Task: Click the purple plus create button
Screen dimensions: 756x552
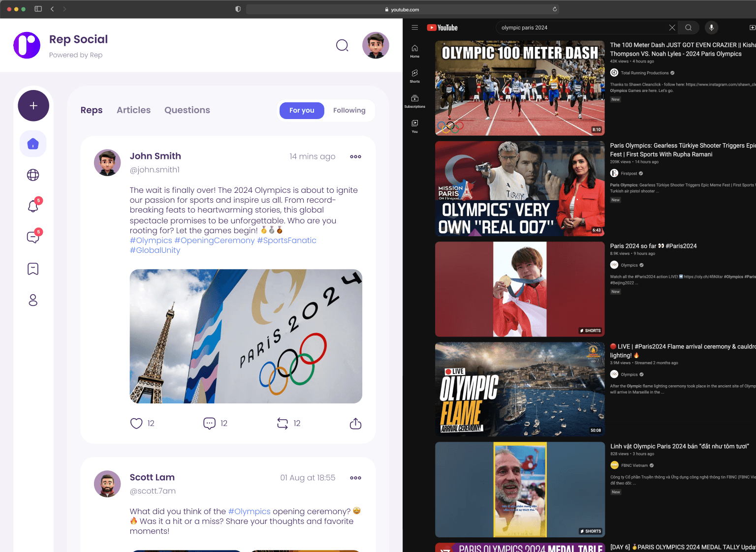Action: [33, 106]
